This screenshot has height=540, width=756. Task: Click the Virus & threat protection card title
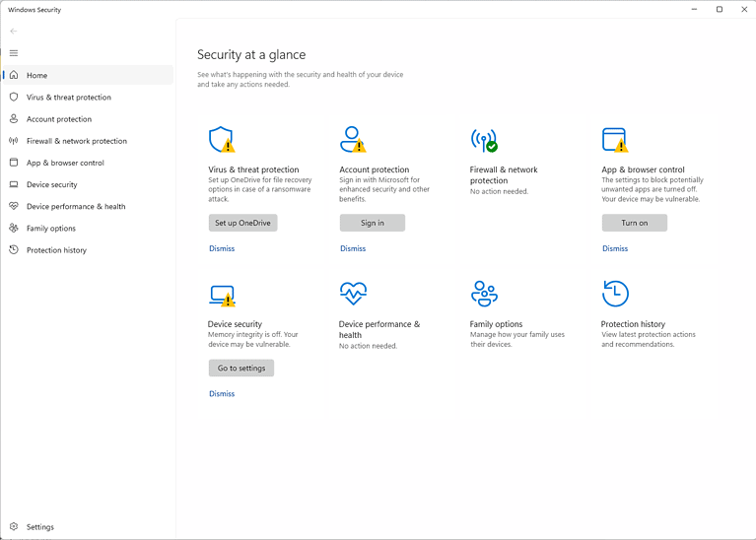tap(253, 169)
